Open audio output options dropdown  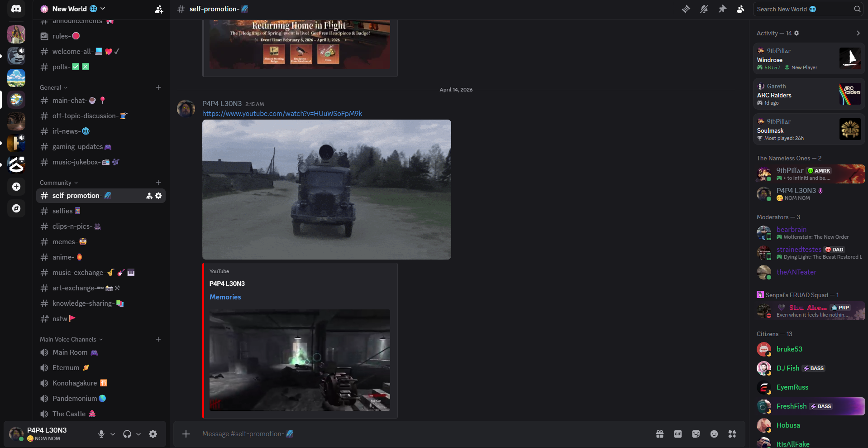[138, 434]
